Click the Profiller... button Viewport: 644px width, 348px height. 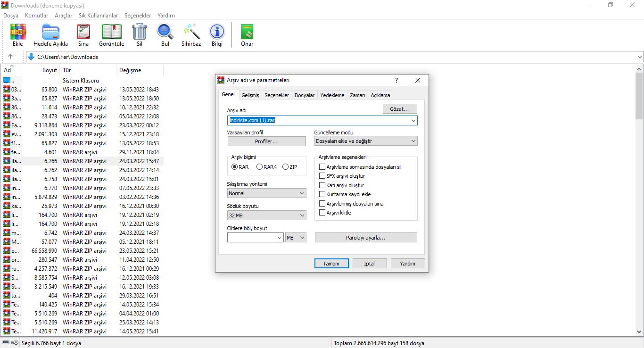pyautogui.click(x=267, y=141)
